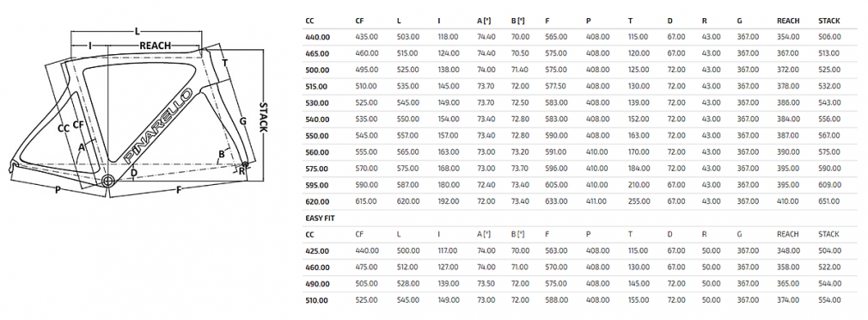Click the 651.00 stack value

coord(829,201)
